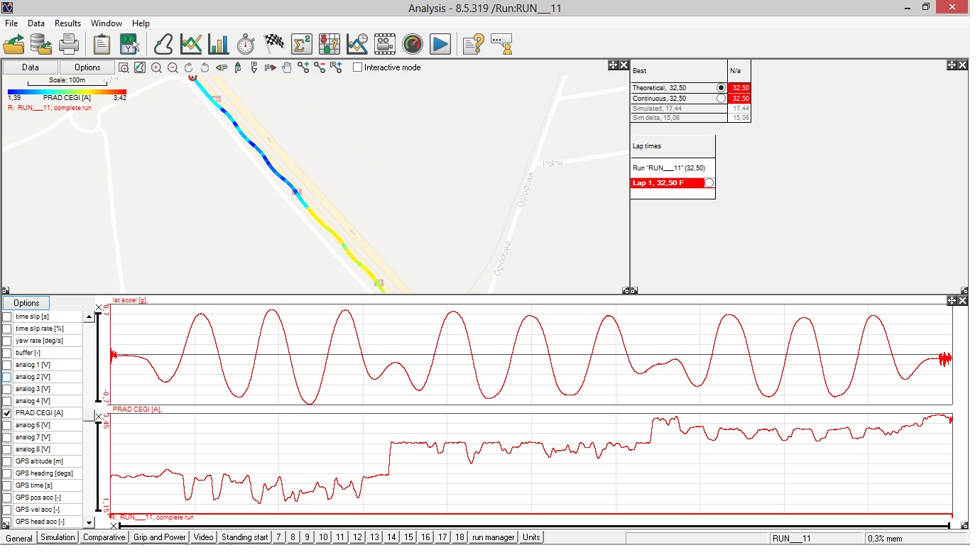Image resolution: width=980 pixels, height=555 pixels.
Task: Open the XY plot icon
Action: [129, 44]
